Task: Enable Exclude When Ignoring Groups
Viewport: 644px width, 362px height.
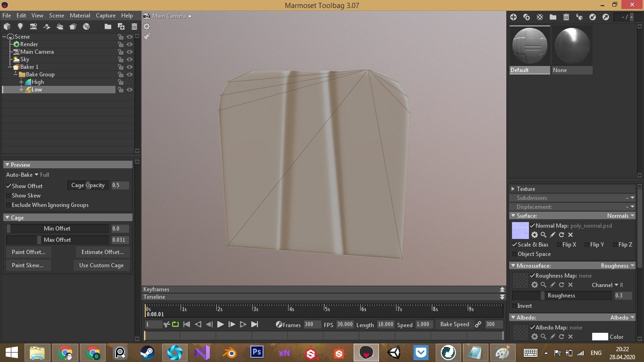Action: pyautogui.click(x=8, y=205)
